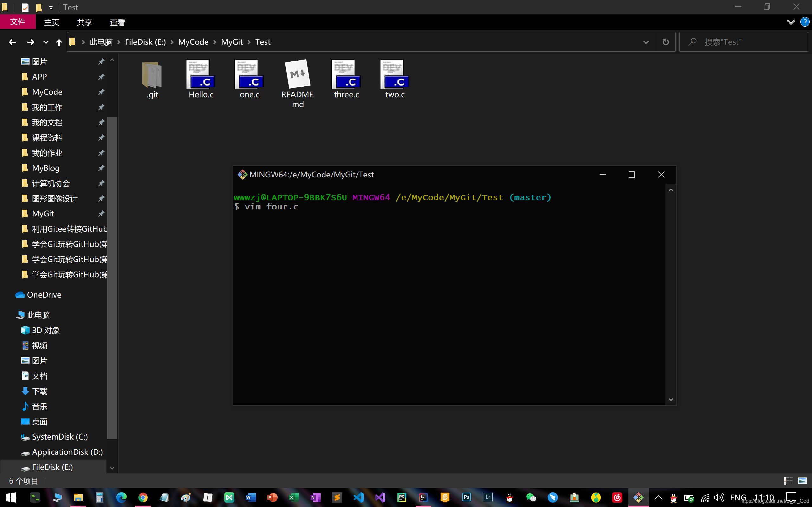Viewport: 812px width, 507px height.
Task: Open recent locations dropdown arrow
Action: (46, 42)
